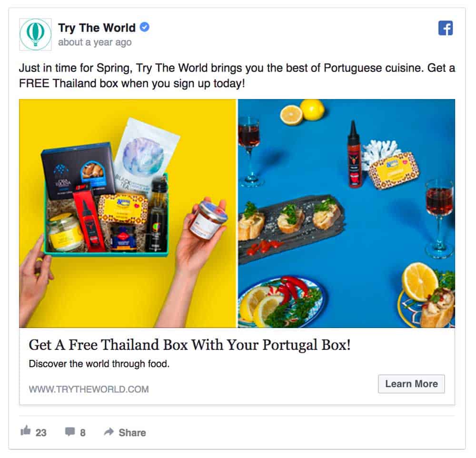The height and width of the screenshot is (458, 476).
Task: Click 'Discover the world through food' description
Action: point(99,364)
